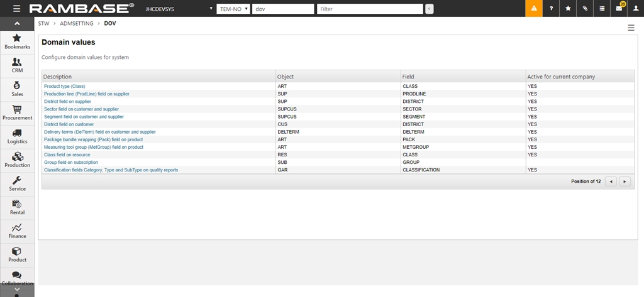The height and width of the screenshot is (297, 644).
Task: Open the Procurement module in sidebar
Action: [17, 112]
